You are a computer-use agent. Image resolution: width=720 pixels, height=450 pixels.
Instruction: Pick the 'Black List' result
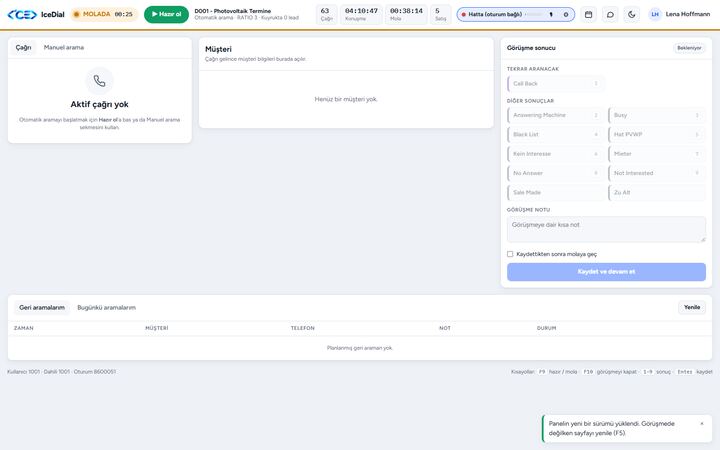point(556,135)
